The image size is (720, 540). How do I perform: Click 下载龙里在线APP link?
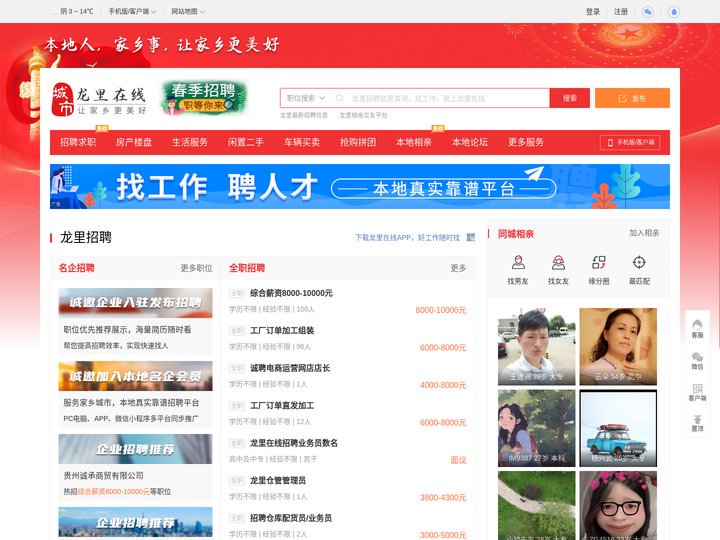(407, 237)
